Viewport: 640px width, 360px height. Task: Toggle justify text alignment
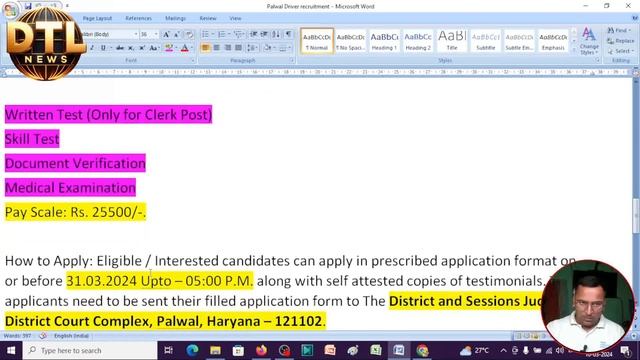pyautogui.click(x=238, y=48)
